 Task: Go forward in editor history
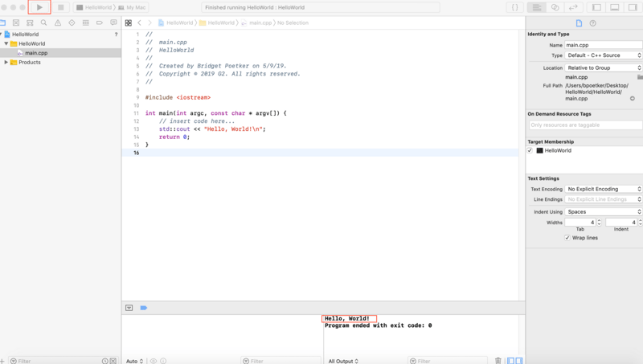tap(149, 23)
